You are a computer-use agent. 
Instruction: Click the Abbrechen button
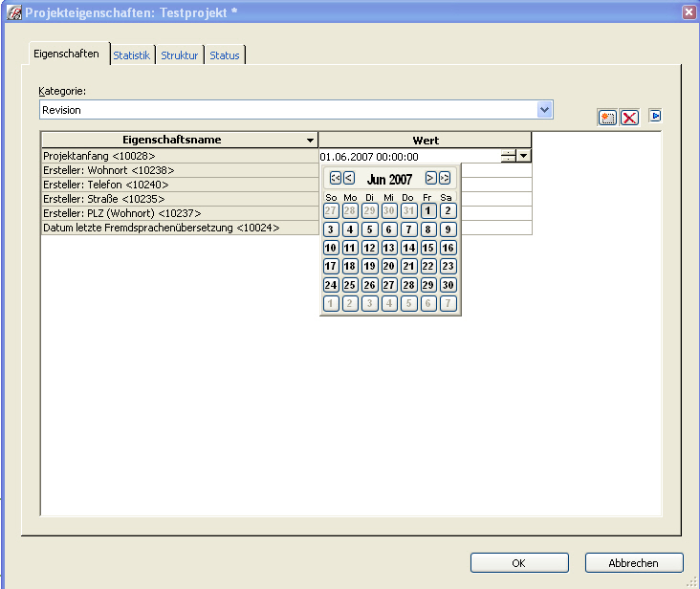(634, 563)
